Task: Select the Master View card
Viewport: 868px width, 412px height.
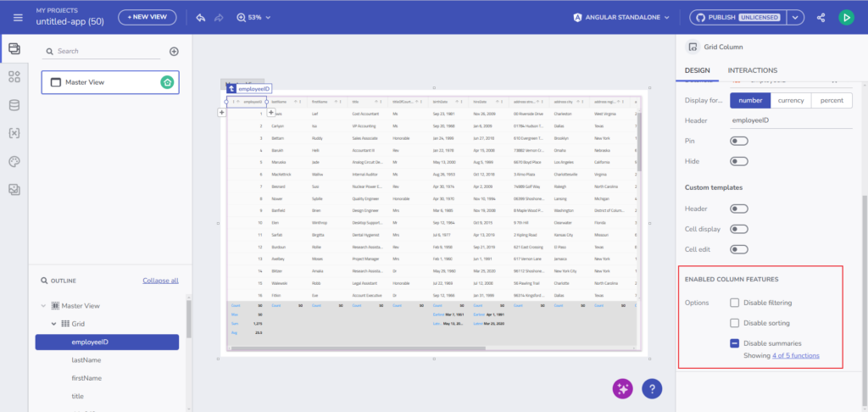Action: [110, 82]
